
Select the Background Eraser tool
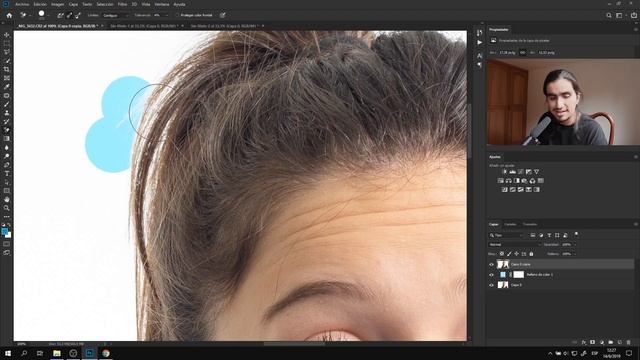click(7, 130)
